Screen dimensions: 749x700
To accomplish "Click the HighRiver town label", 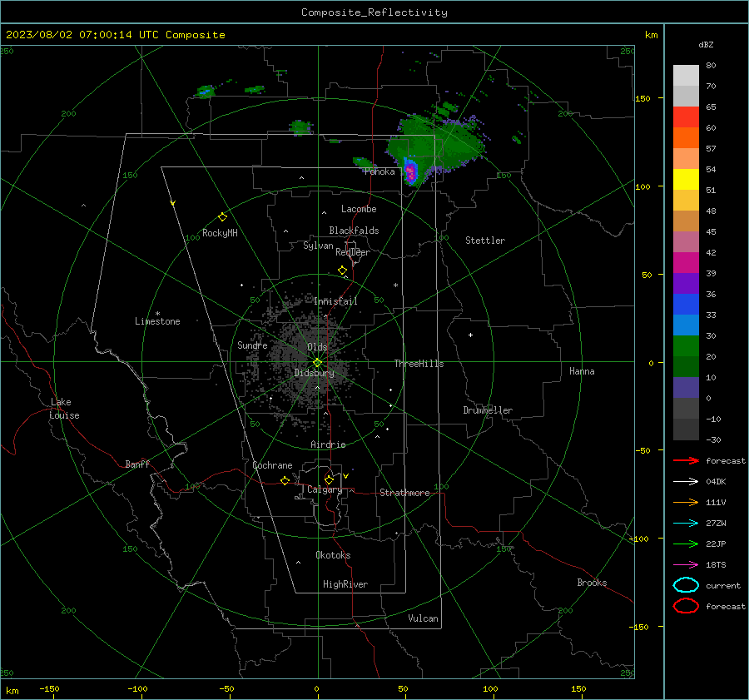I will pyautogui.click(x=345, y=584).
